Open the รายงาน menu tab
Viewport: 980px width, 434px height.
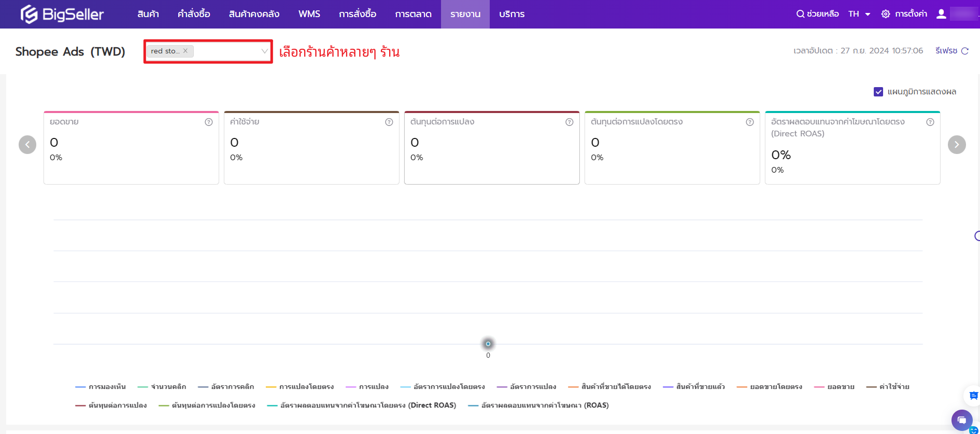(x=465, y=14)
